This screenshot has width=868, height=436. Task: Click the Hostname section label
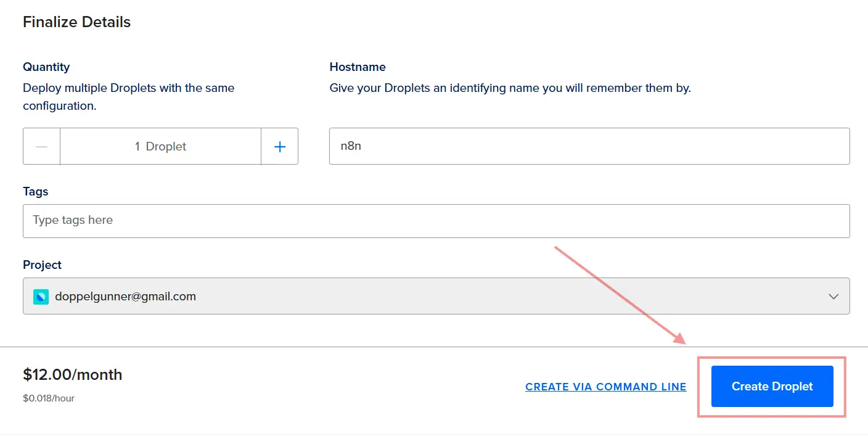coord(358,67)
